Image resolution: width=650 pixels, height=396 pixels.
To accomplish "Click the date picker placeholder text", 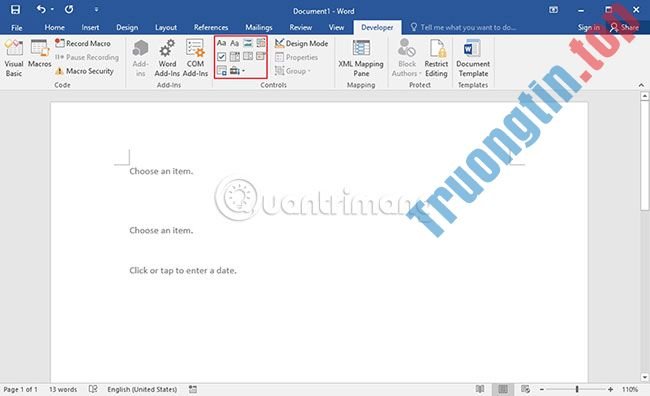I will point(183,271).
